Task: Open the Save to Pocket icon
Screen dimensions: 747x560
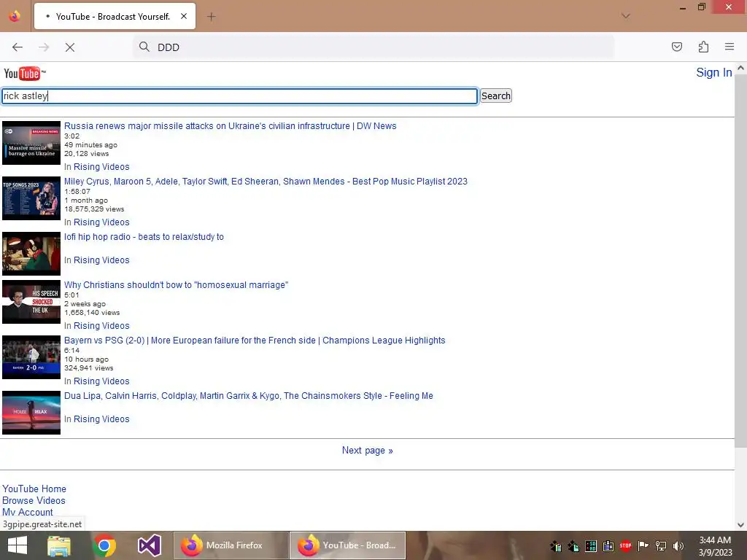Action: pyautogui.click(x=676, y=47)
